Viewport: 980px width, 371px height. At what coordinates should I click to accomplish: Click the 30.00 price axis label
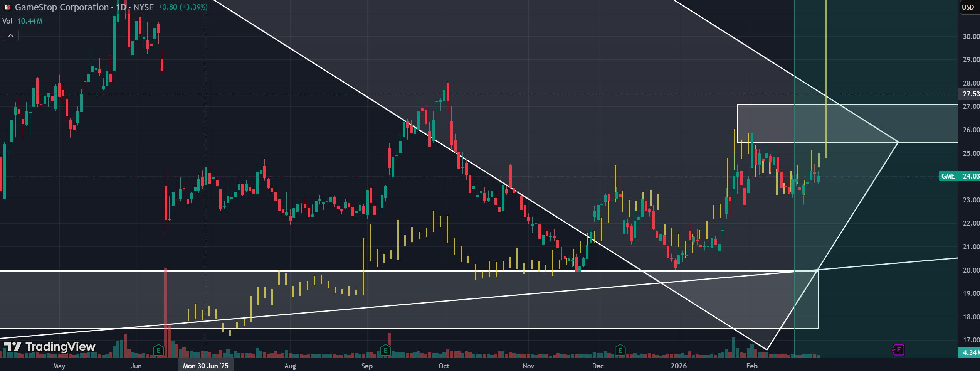(x=971, y=37)
